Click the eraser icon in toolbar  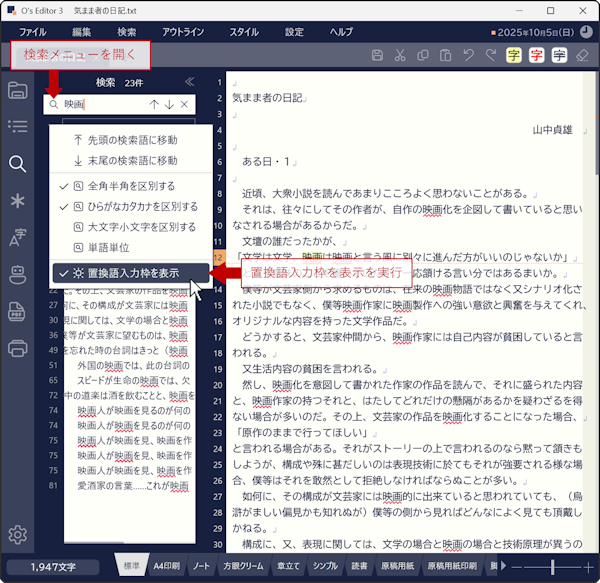[583, 55]
